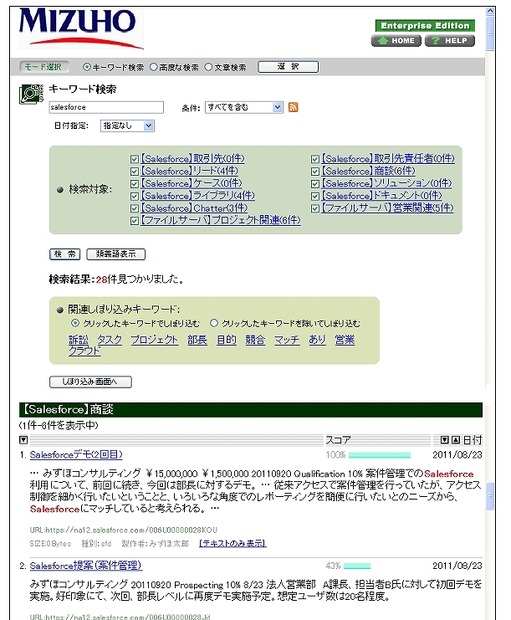
Task: Narrow results by keyword あり
Action: 317,340
